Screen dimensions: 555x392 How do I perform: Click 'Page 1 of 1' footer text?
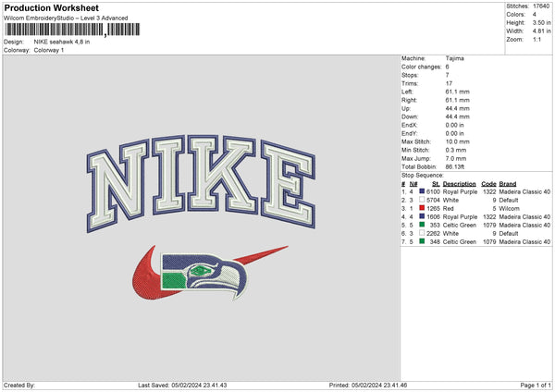pyautogui.click(x=536, y=386)
